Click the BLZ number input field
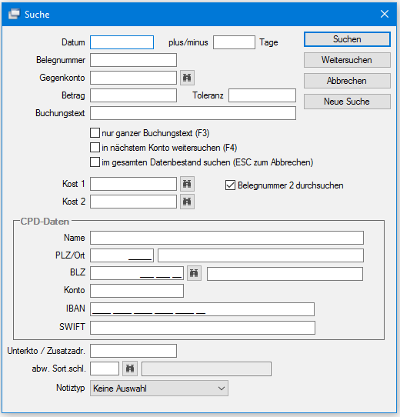 click(x=137, y=273)
